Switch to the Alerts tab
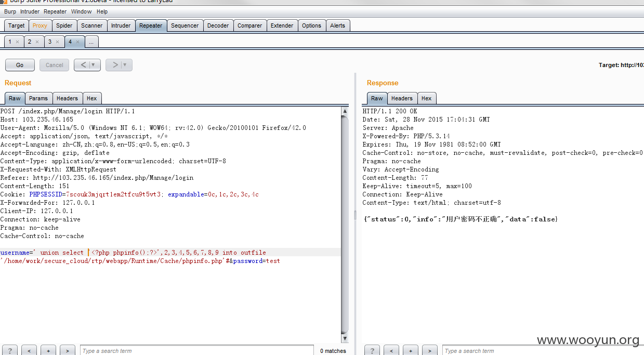This screenshot has height=355, width=644. click(x=338, y=25)
